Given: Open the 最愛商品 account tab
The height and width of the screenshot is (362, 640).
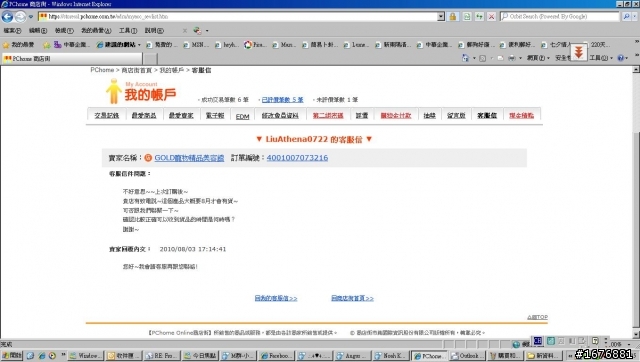Looking at the screenshot, I should point(144,115).
